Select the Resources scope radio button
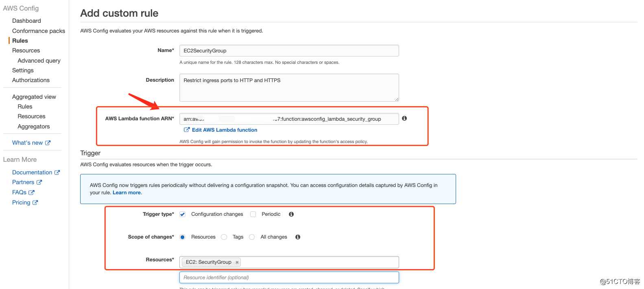Viewport: 644px width, 289px height. click(183, 237)
